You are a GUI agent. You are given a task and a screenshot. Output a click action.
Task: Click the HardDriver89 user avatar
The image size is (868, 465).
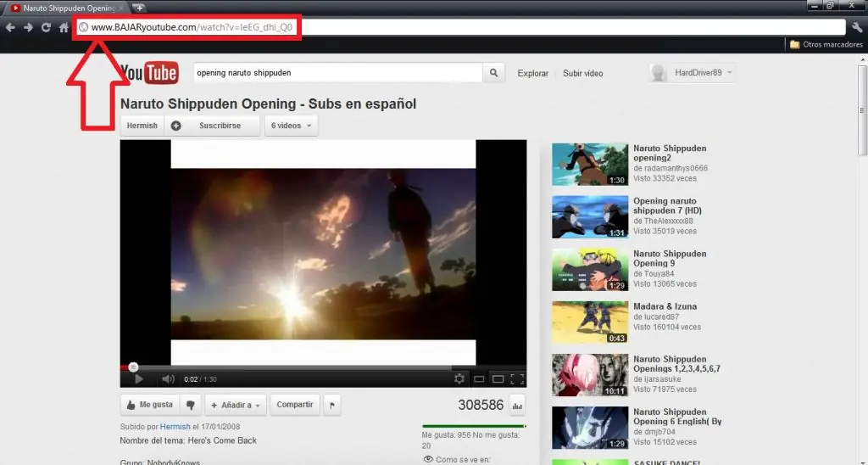coord(658,73)
